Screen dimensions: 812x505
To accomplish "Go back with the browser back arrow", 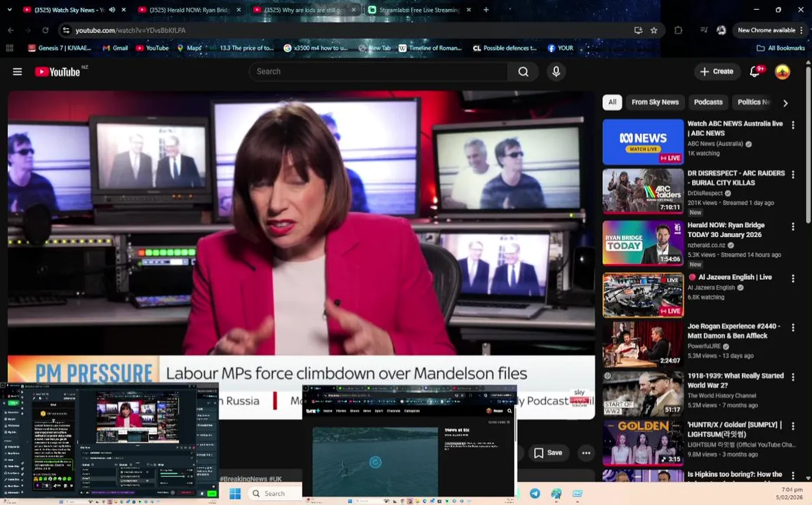I will 11,30.
